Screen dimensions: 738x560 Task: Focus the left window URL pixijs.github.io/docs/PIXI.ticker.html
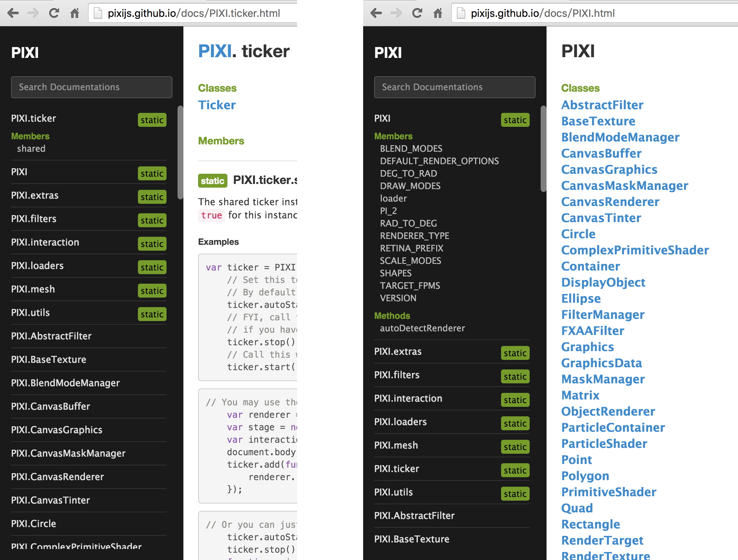(x=194, y=14)
